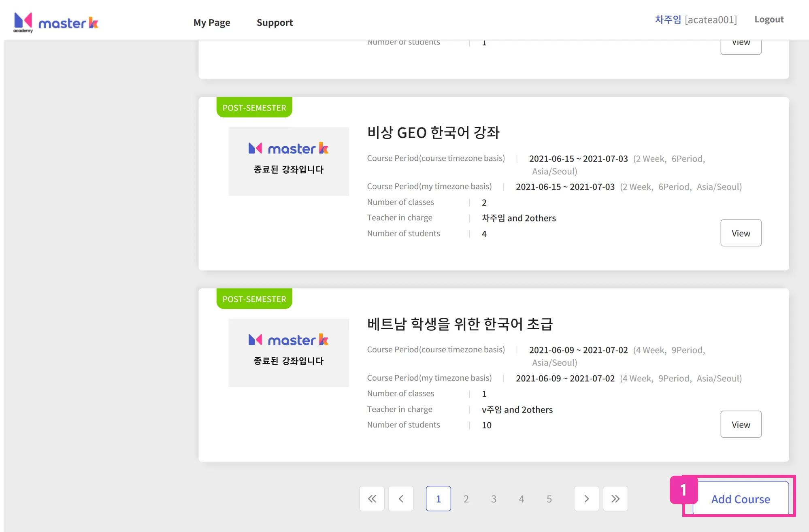Image resolution: width=809 pixels, height=532 pixels.
Task: View the 비상 GEO 한국어 강좌 course
Action: [x=741, y=233]
